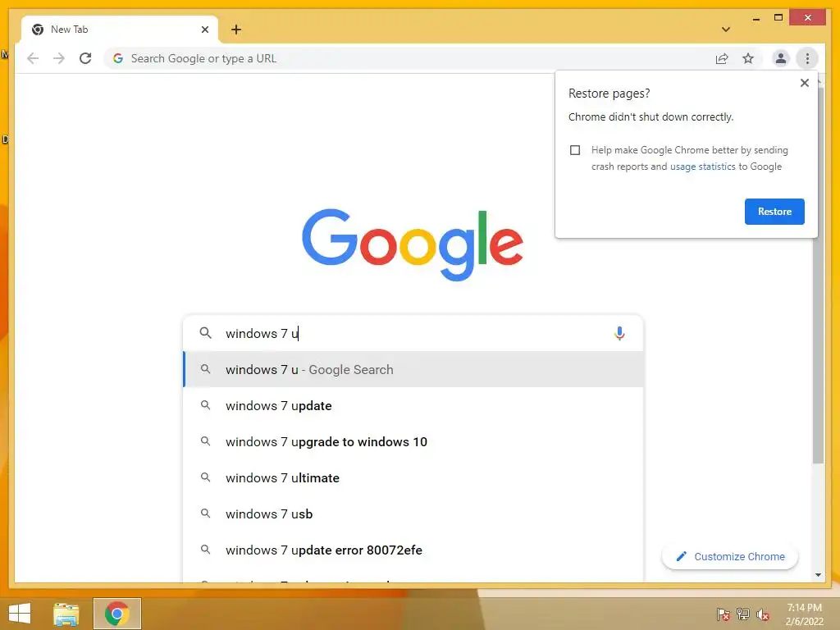Viewport: 840px width, 630px height.
Task: Expand the tab search chevron
Action: click(x=726, y=30)
